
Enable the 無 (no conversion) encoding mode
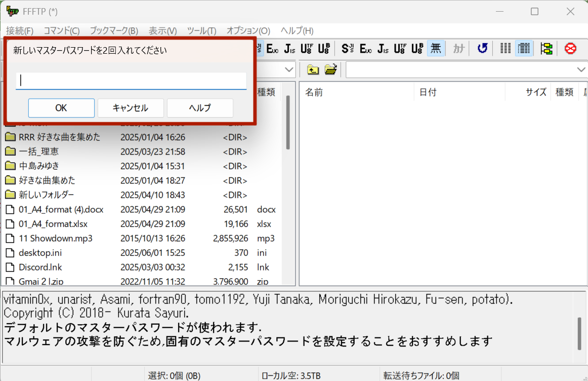(x=436, y=48)
